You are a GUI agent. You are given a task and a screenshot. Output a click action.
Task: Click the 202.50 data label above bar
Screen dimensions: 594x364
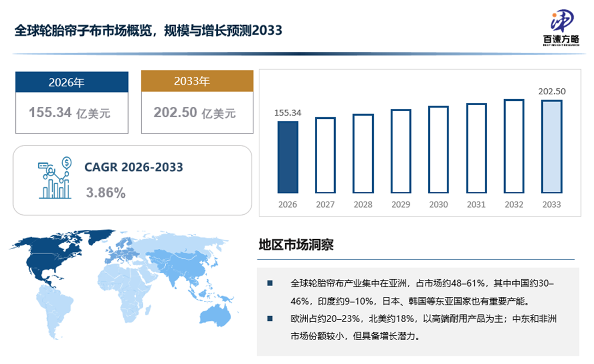coord(551,91)
